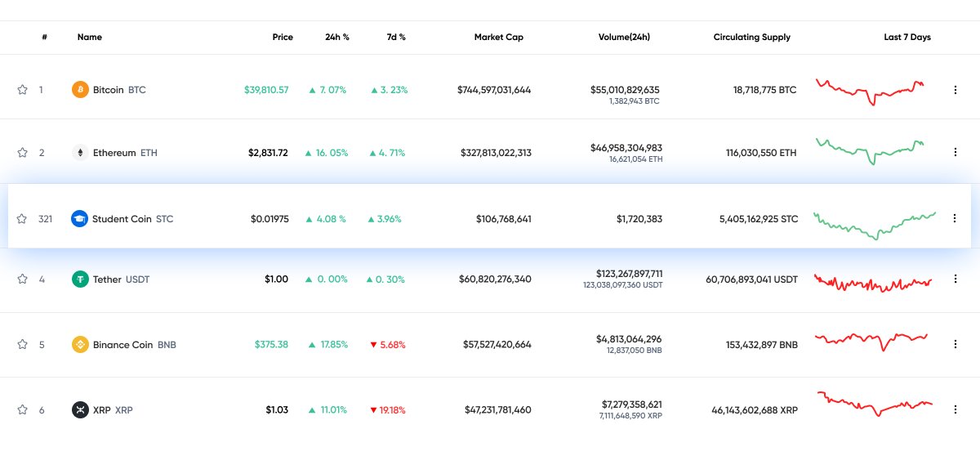Click the Student Coin graduation cap icon

79,219
